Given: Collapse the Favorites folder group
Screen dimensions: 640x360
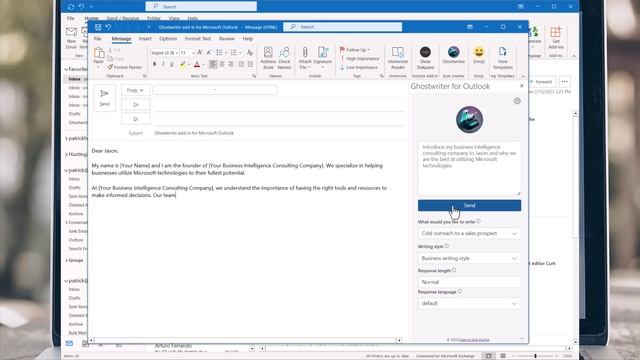Looking at the screenshot, I should tap(66, 69).
